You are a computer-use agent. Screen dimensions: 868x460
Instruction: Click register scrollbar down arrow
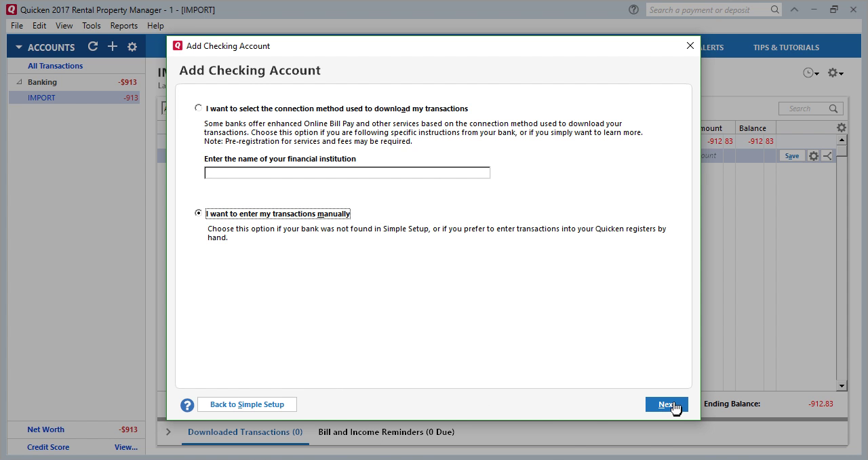click(x=842, y=386)
